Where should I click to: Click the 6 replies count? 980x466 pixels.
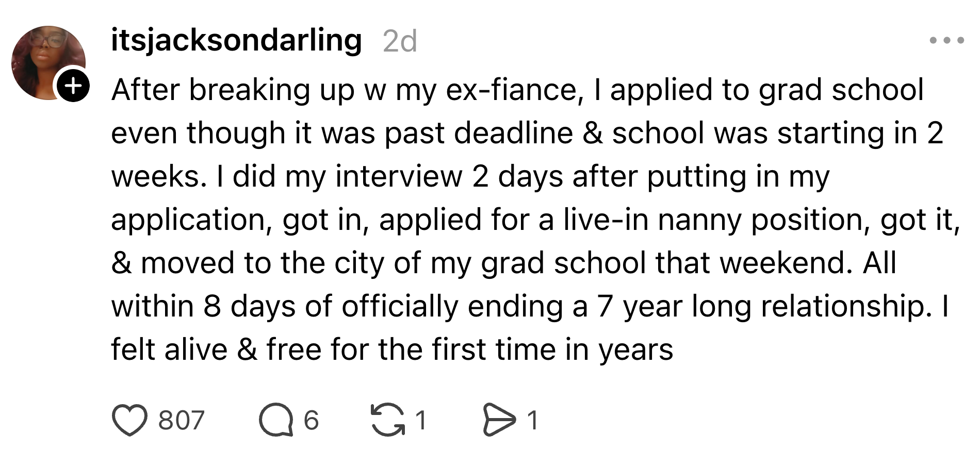311,420
